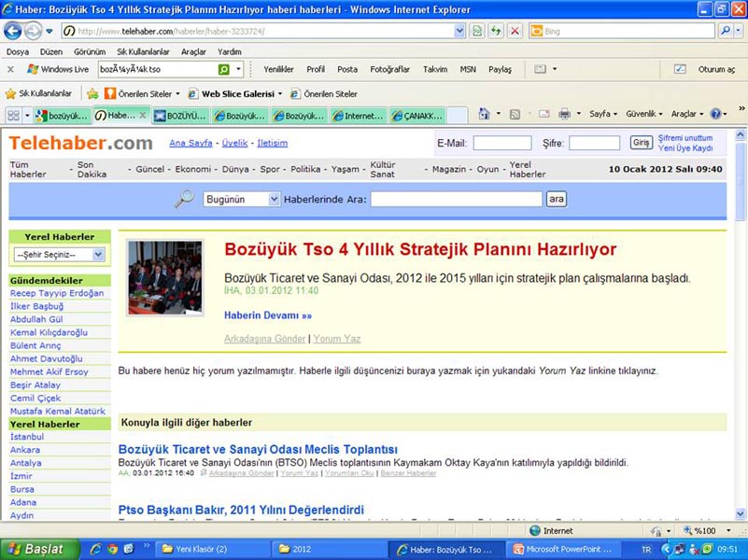Click the Bing search magnifier icon
748x560 pixels.
point(725,31)
